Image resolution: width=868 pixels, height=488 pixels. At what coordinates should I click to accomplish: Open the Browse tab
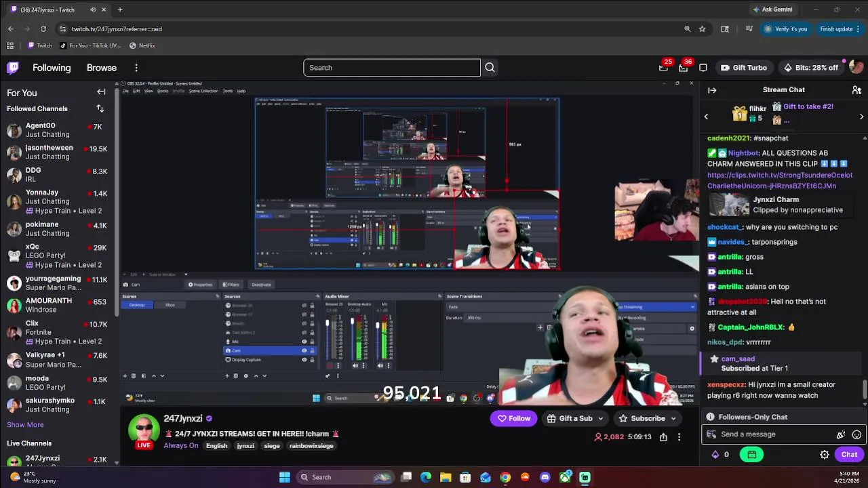[x=102, y=68]
